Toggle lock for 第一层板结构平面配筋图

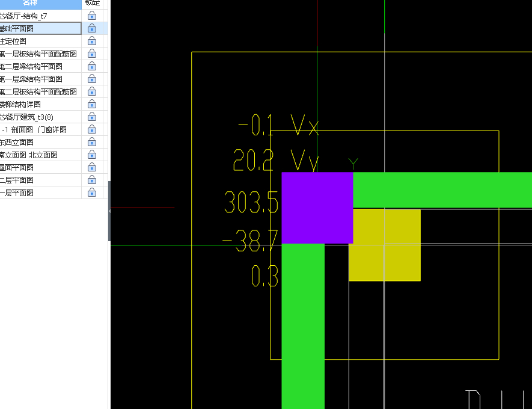click(92, 54)
